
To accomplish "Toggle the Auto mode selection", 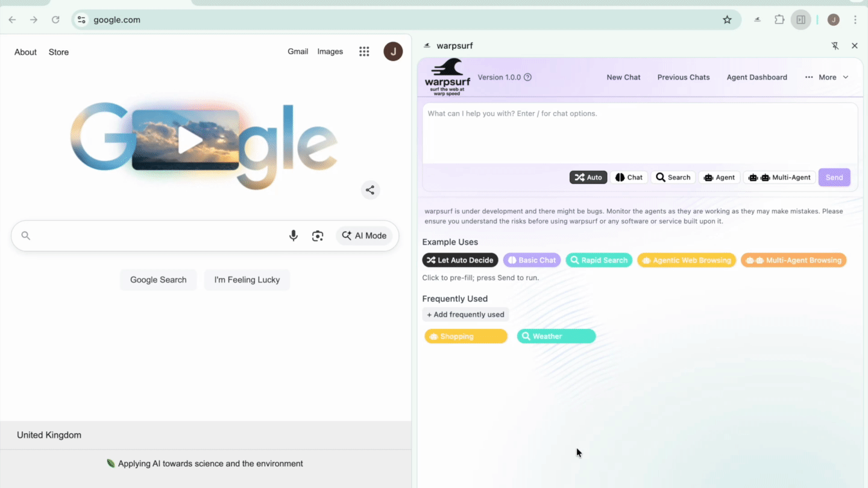I will point(588,177).
